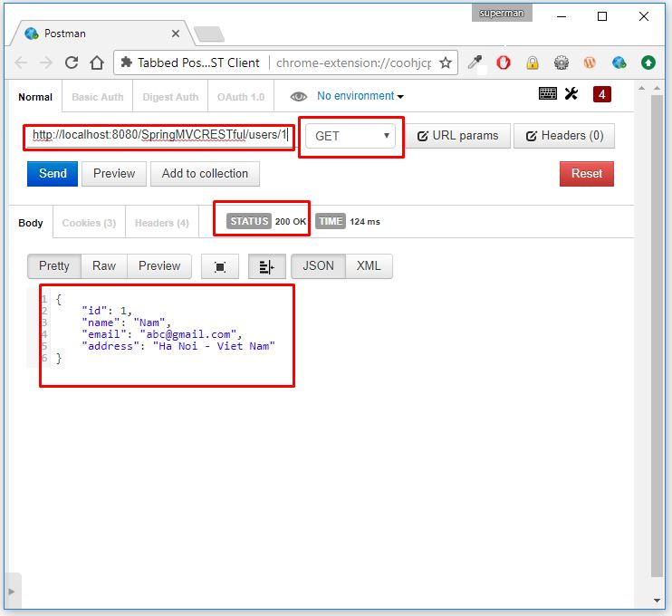This screenshot has width=672, height=616.
Task: Open Postman settings wrench icon
Action: (x=571, y=93)
